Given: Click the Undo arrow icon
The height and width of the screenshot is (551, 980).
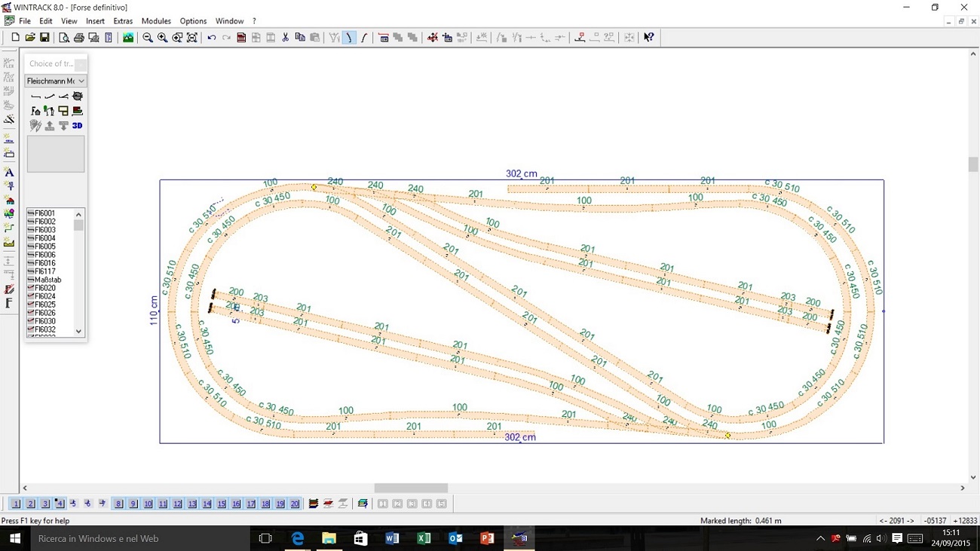Looking at the screenshot, I should click(211, 38).
